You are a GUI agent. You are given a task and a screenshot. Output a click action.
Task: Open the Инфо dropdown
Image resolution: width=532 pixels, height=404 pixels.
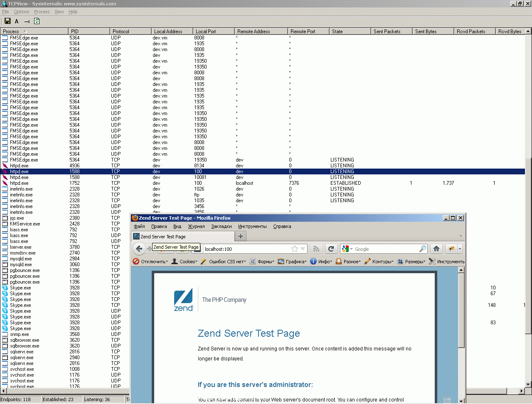(321, 262)
